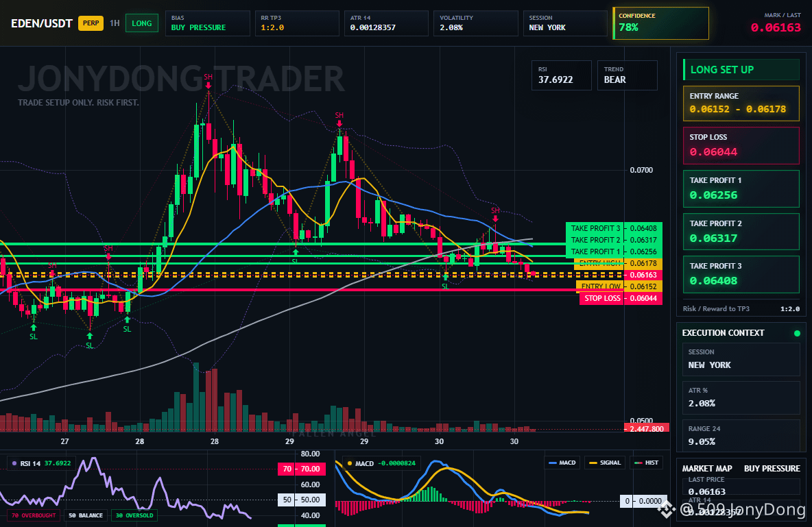Image resolution: width=812 pixels, height=527 pixels.
Task: Open the TAKE PROFIT 1 side card
Action: (x=741, y=189)
